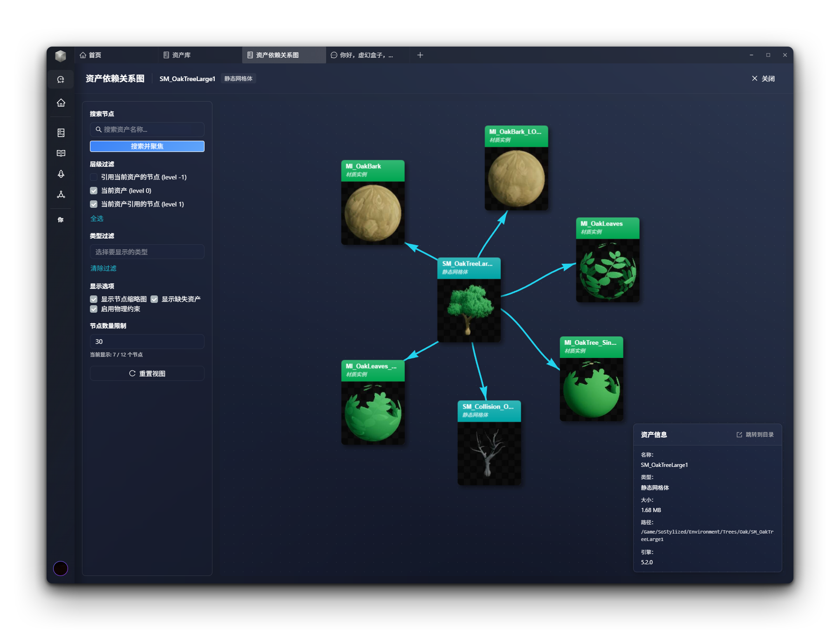Enable the level -1 referencing nodes checkbox

pos(94,177)
